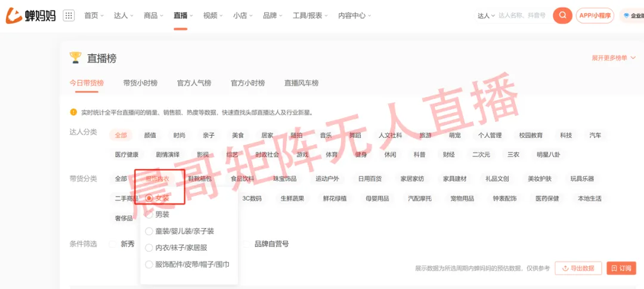
Task: Choose the 亲子 talent category
Action: 208,135
